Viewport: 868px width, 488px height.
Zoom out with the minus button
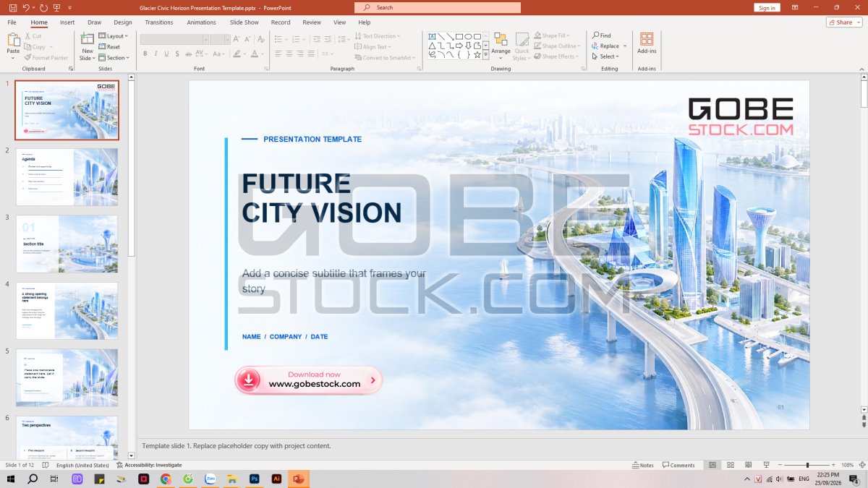tap(779, 465)
